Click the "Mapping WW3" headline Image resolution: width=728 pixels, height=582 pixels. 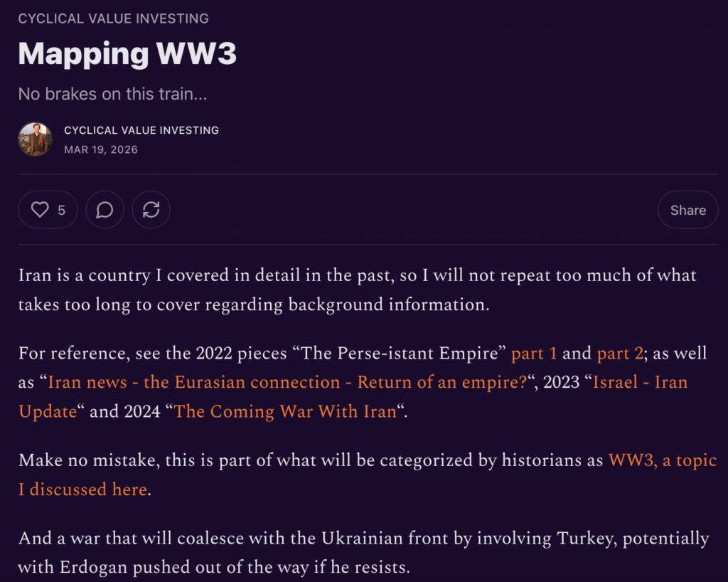pos(127,53)
